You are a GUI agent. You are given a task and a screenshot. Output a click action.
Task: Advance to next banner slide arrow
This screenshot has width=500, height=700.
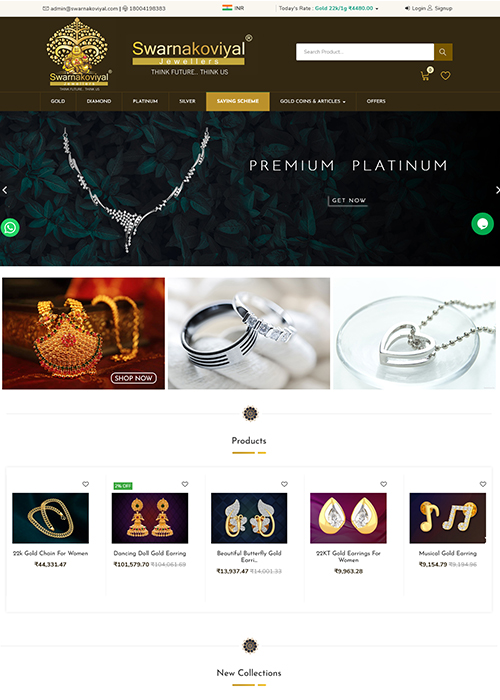pyautogui.click(x=497, y=190)
